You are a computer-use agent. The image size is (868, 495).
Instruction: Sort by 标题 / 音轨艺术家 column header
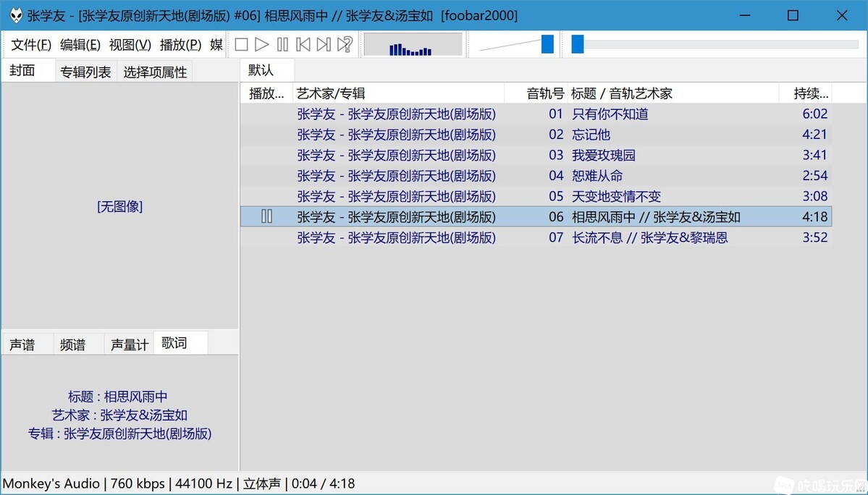(673, 93)
